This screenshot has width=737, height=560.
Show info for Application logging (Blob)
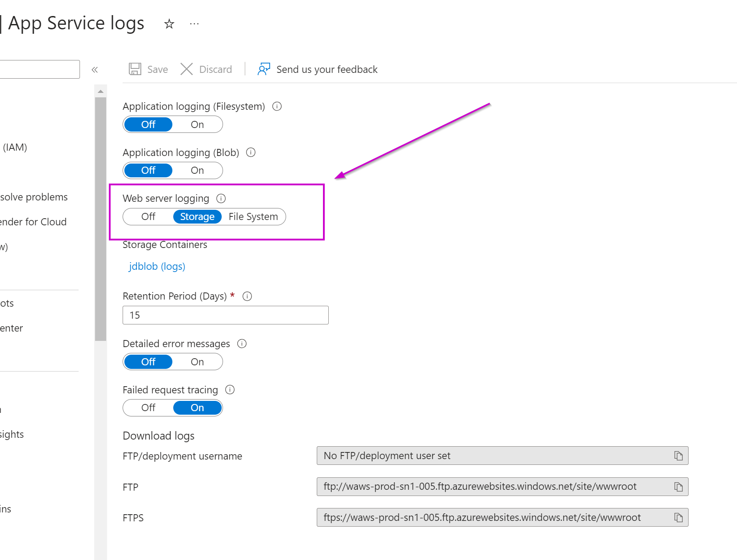pos(251,152)
